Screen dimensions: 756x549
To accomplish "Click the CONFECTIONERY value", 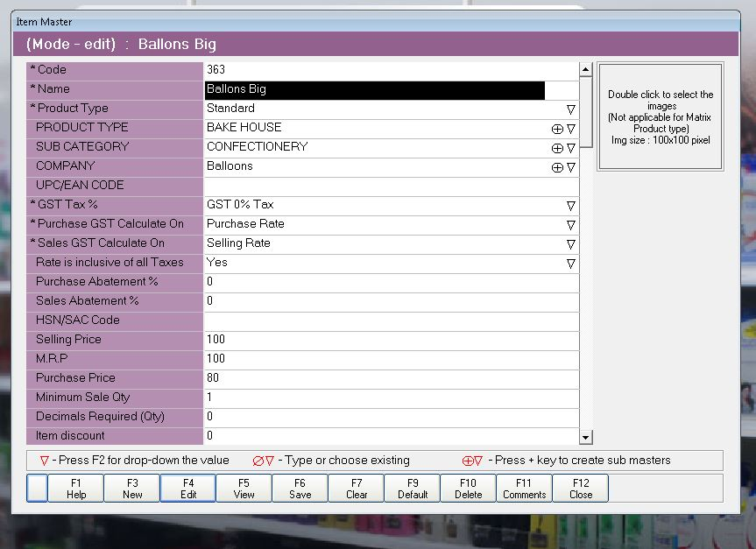I will tap(257, 146).
